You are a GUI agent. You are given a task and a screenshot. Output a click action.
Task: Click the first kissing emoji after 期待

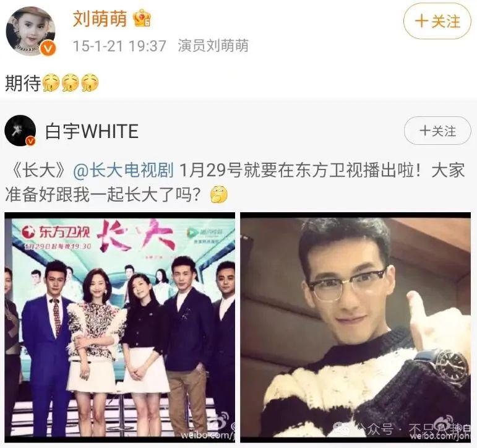(x=51, y=83)
